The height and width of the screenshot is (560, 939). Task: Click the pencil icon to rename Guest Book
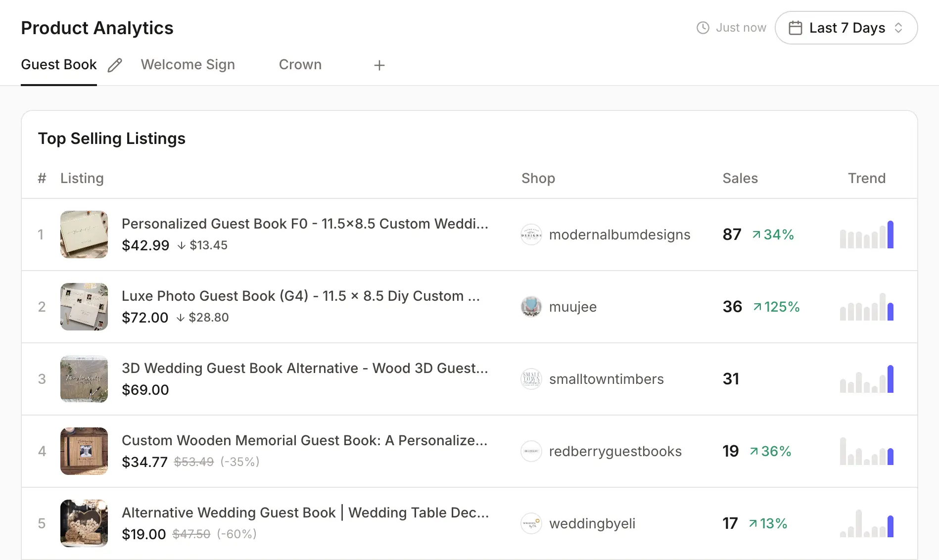point(115,65)
